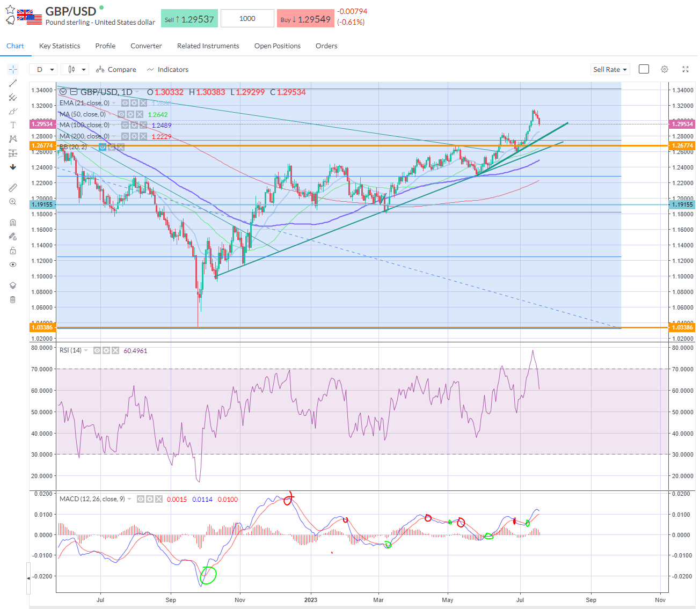Screen dimensions: 700x609
Task: Open the Orders tab
Action: click(326, 46)
